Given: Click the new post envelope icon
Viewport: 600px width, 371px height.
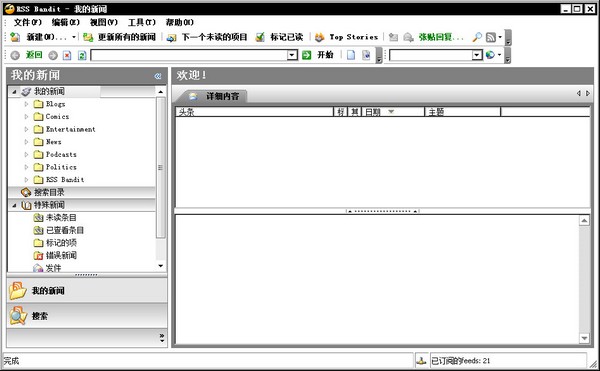Looking at the screenshot, I should coord(393,37).
